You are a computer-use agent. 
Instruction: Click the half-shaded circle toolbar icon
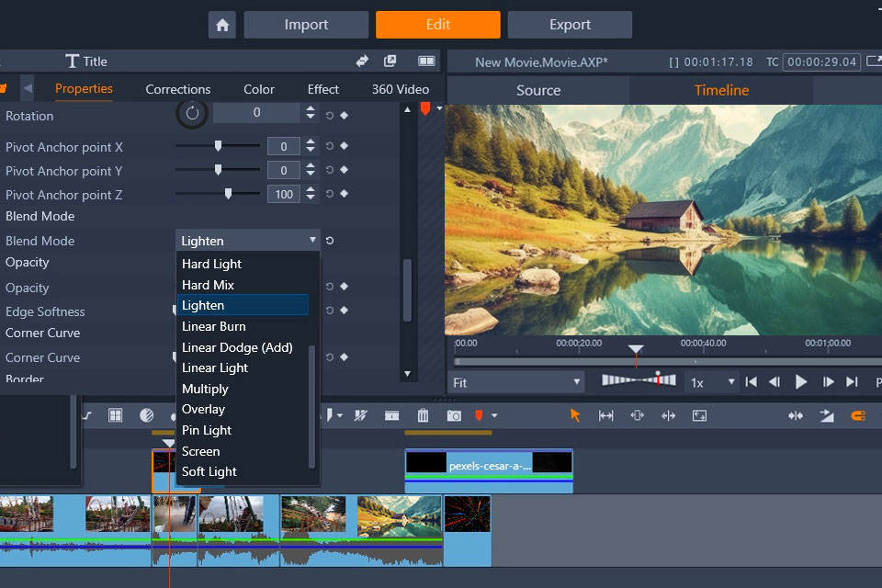[x=146, y=415]
